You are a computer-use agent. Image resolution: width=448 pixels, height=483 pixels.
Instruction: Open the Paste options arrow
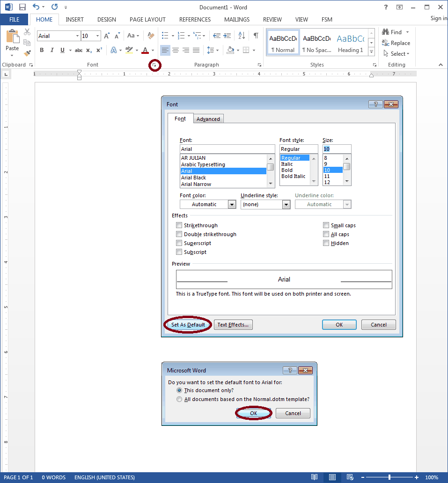pos(12,56)
